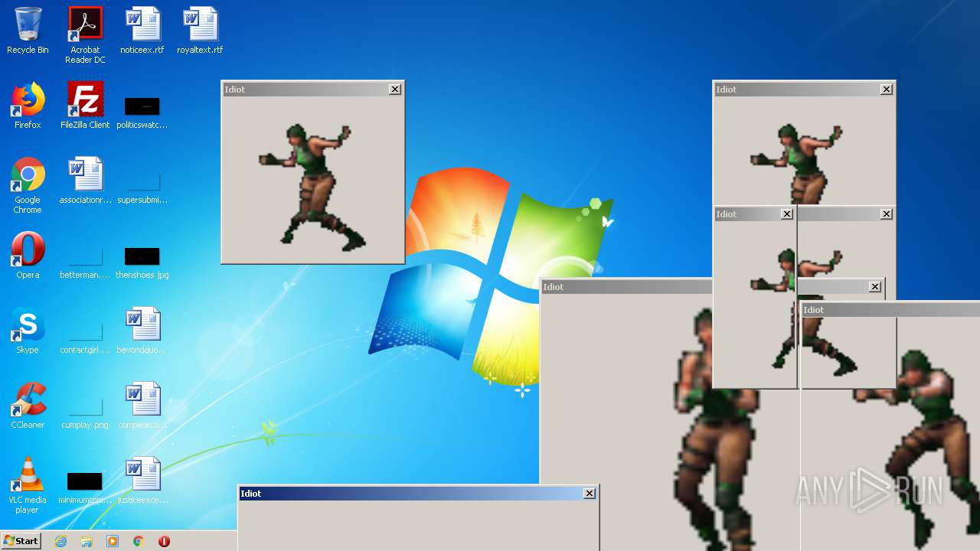Select the supersubmi... desktop file
Screen dimensions: 980x551
pyautogui.click(x=142, y=187)
